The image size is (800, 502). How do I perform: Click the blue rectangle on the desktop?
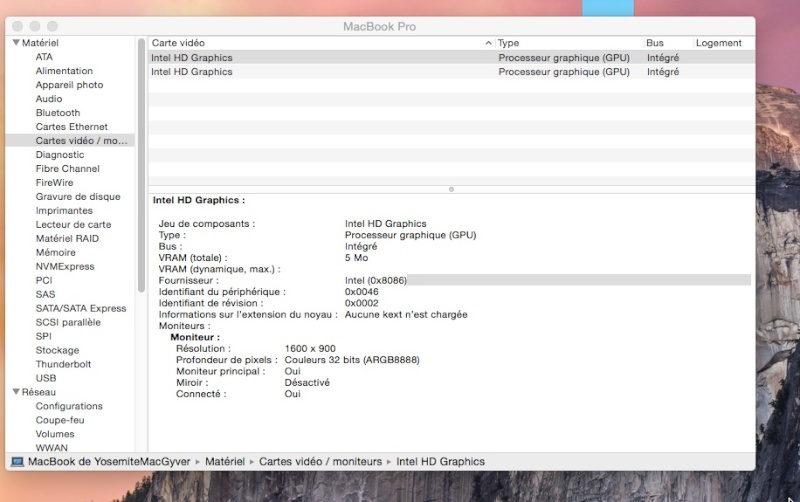(x=608, y=8)
